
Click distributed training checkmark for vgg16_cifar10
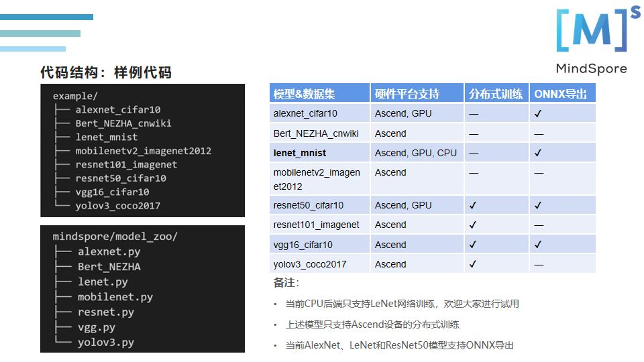[473, 245]
